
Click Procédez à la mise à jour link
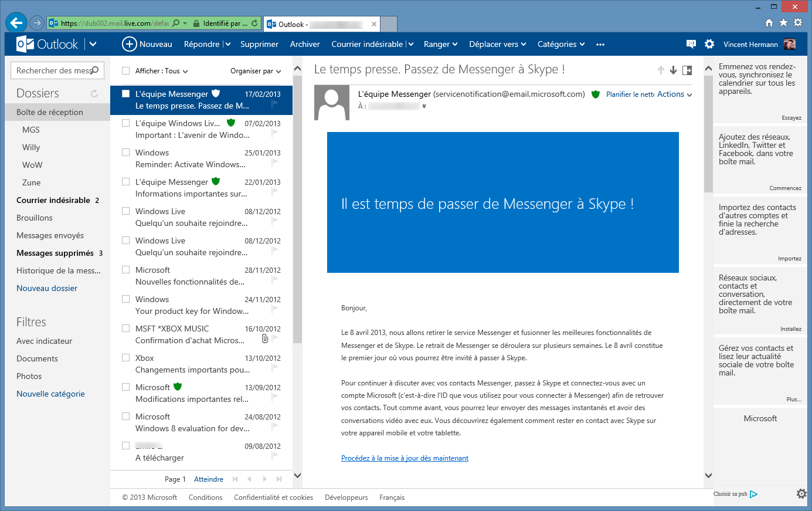405,458
